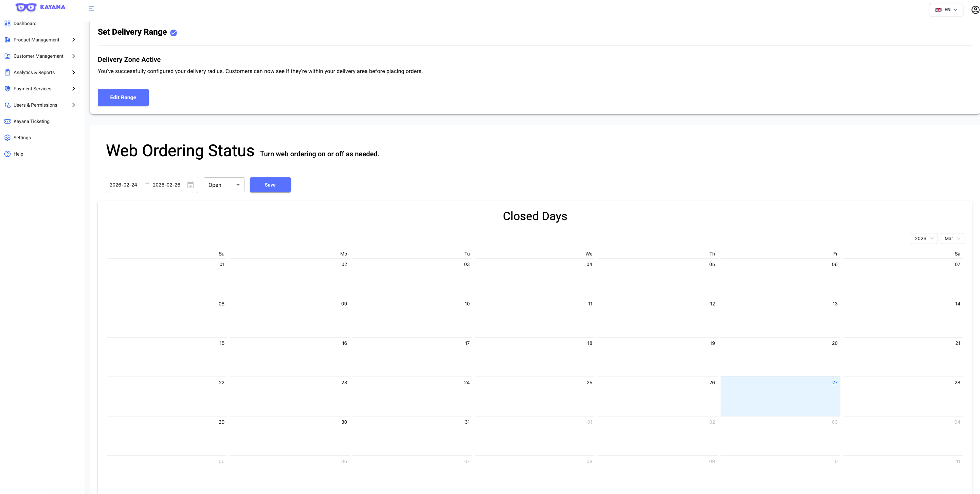
Task: Open the date range calendar icon
Action: tap(190, 185)
